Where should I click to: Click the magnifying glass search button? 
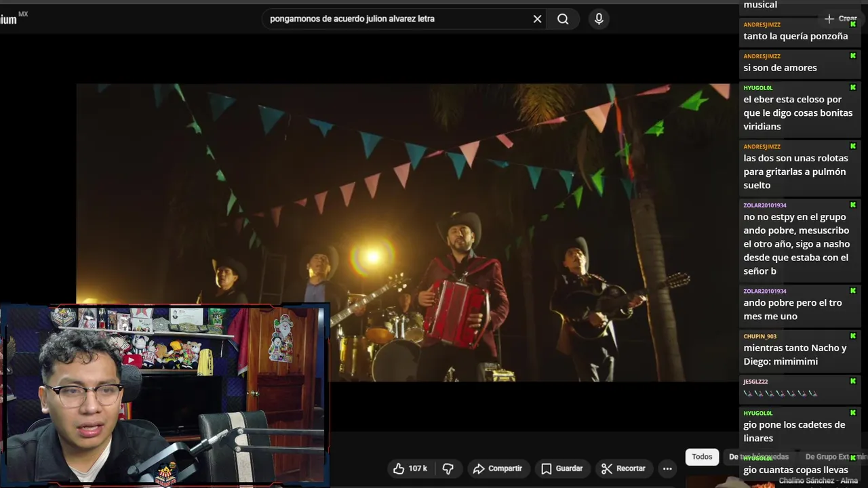pyautogui.click(x=563, y=19)
